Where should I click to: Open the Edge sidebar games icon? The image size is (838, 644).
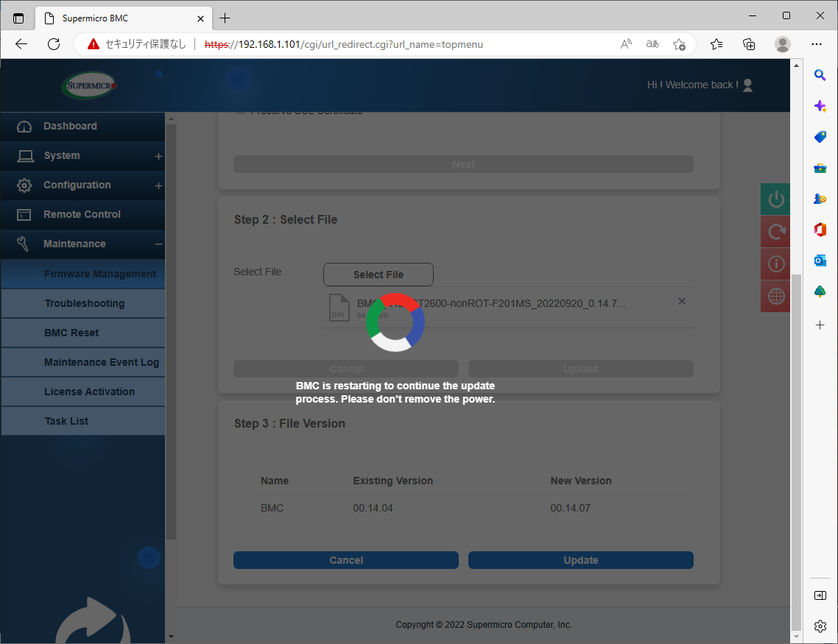[x=820, y=199]
